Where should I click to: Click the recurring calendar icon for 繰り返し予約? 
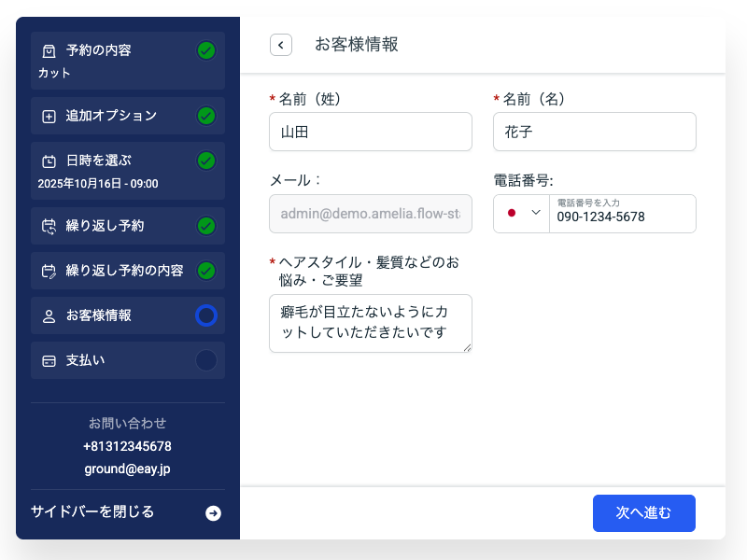point(49,226)
